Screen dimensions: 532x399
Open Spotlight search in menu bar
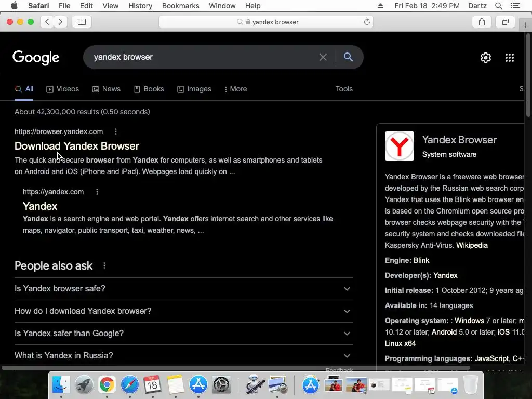(498, 6)
